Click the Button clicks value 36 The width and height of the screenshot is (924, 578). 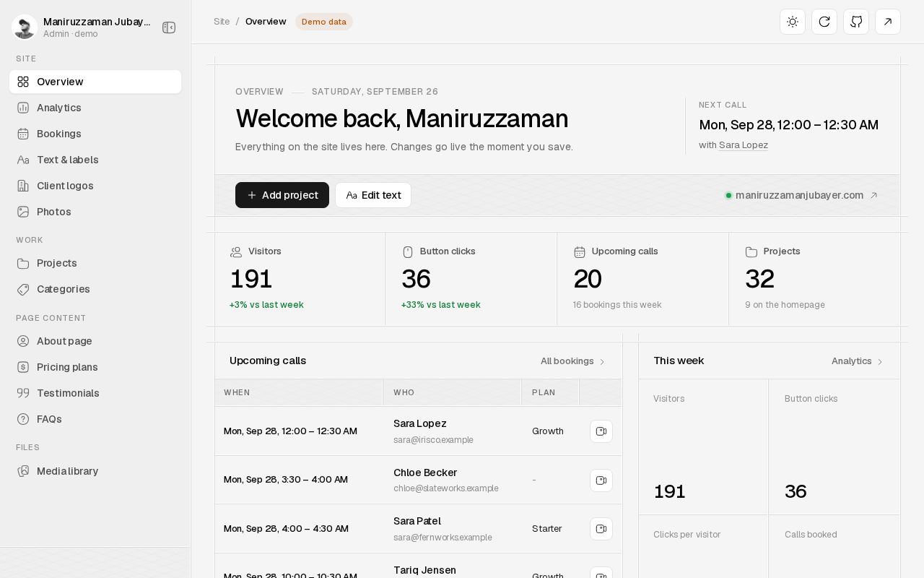(416, 279)
